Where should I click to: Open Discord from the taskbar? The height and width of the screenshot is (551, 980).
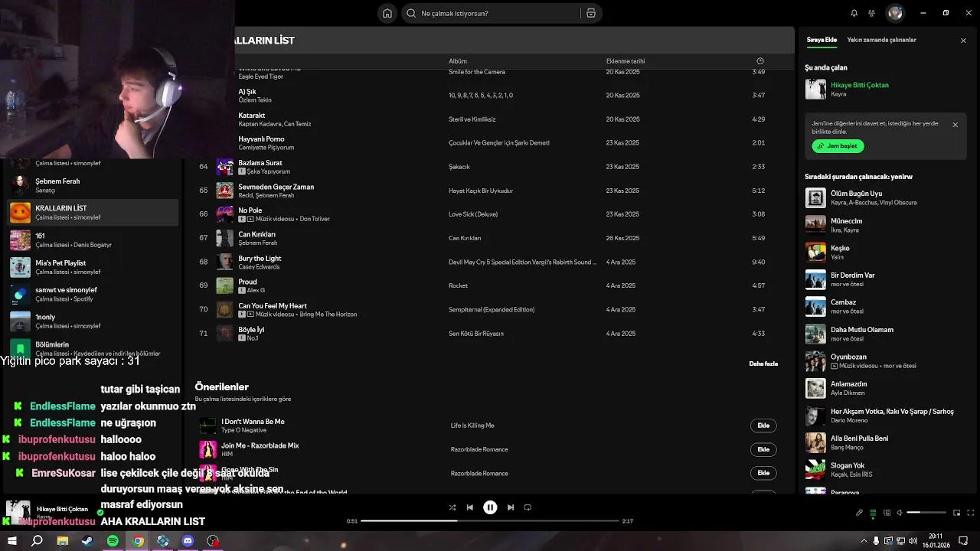[x=188, y=541]
